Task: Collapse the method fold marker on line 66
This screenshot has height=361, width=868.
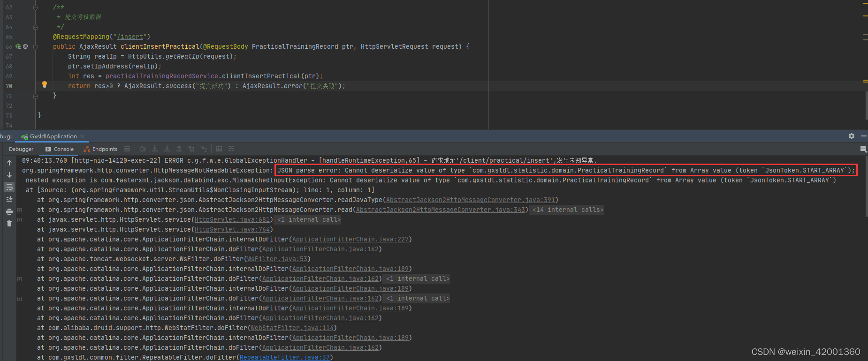Action: [35, 47]
